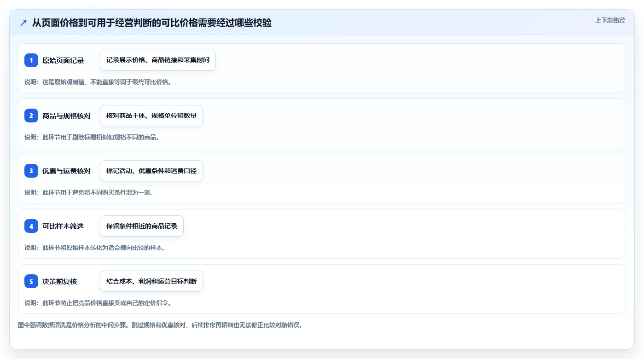This screenshot has width=644, height=359.
Task: Click the note 此环节用于避免将不同购买条件混为一谈
Action: point(89,192)
